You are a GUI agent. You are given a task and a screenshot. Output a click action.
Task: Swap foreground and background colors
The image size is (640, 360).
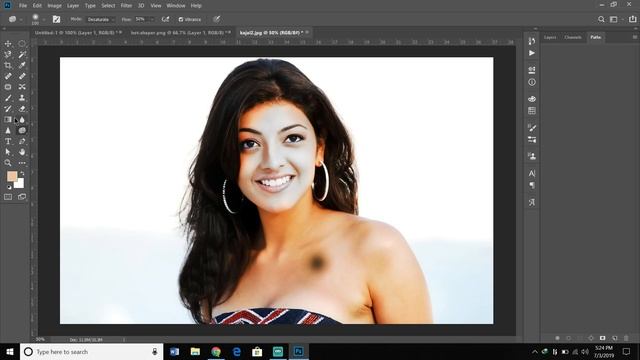coord(22,173)
